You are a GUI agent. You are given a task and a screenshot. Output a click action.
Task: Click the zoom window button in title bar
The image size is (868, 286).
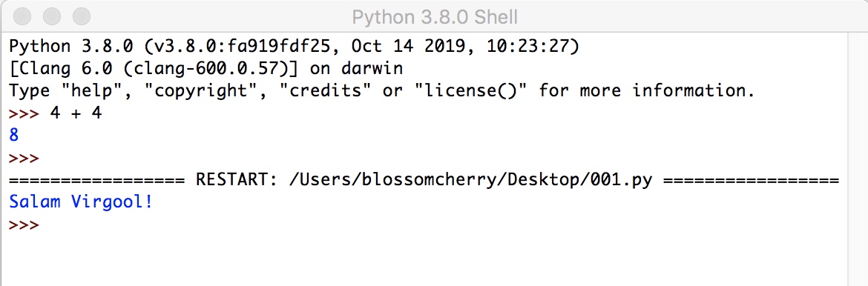pos(82,16)
